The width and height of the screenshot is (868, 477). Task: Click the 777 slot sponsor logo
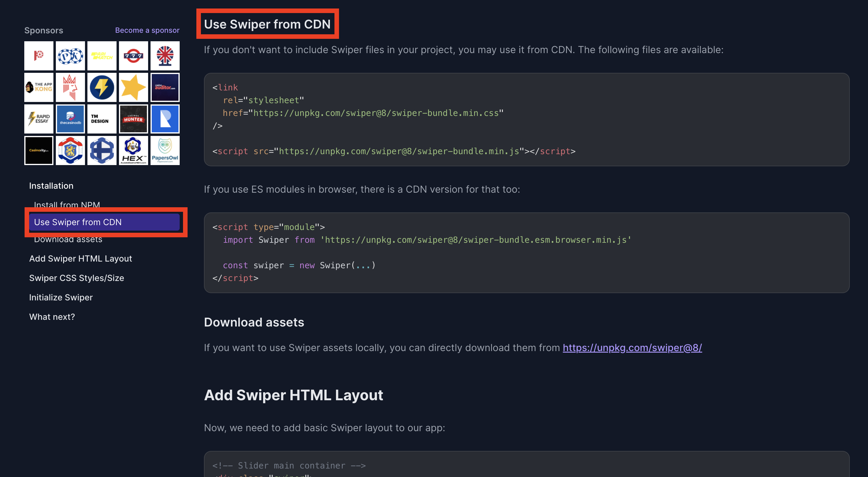click(x=134, y=56)
